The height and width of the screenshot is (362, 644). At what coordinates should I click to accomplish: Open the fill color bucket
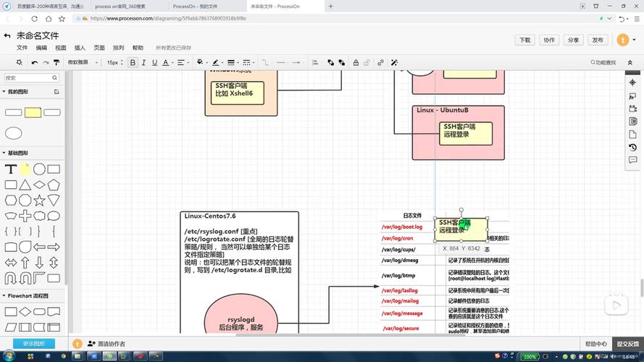pyautogui.click(x=201, y=62)
